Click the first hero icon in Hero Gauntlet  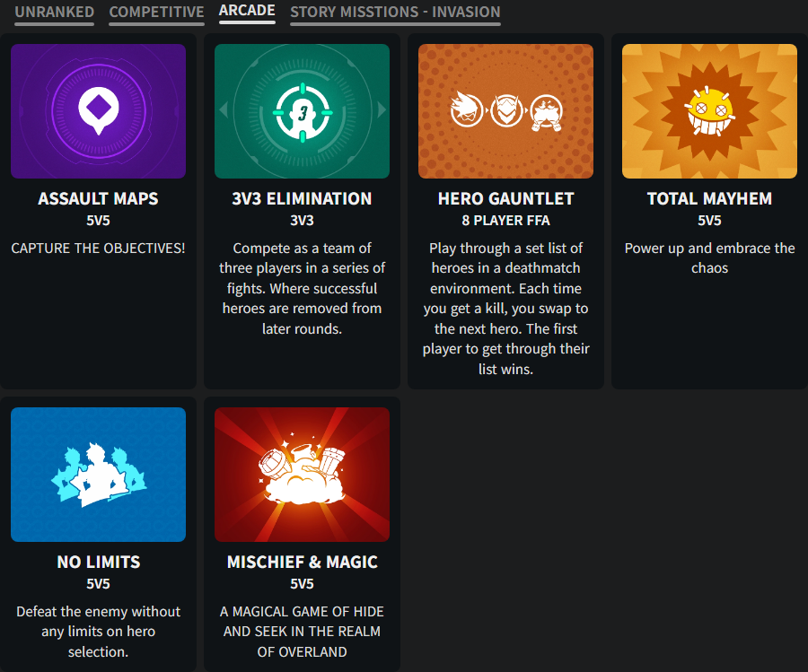pyautogui.click(x=466, y=110)
